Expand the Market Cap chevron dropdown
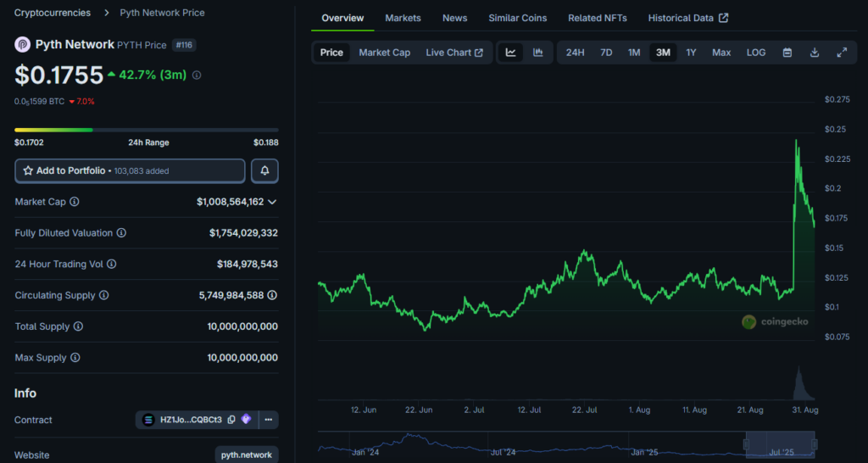Screen dimensions: 868x463 pos(272,202)
